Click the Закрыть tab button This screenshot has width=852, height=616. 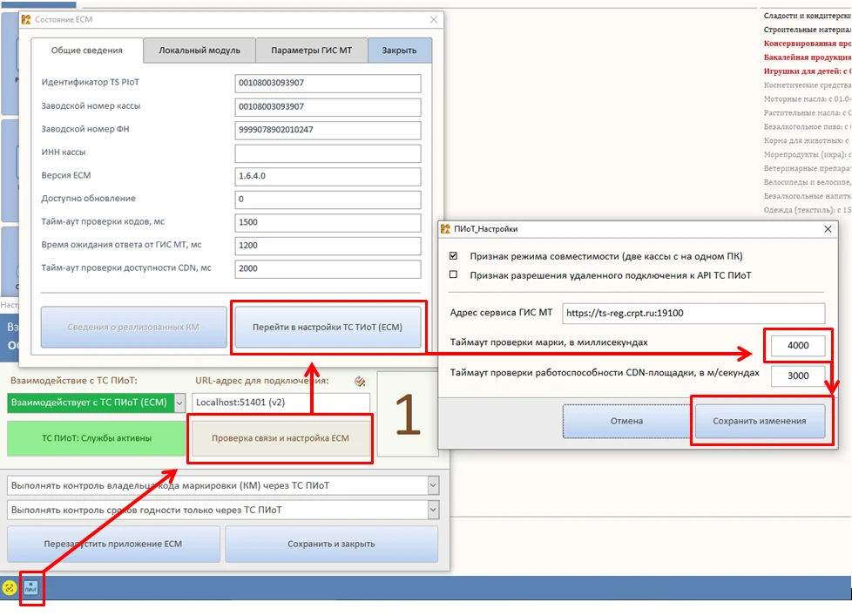coord(399,50)
